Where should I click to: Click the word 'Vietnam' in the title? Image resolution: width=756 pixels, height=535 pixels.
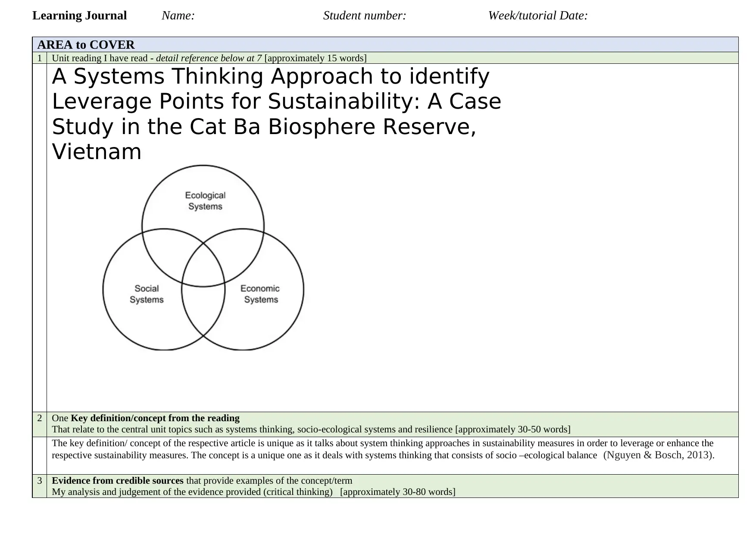(97, 152)
